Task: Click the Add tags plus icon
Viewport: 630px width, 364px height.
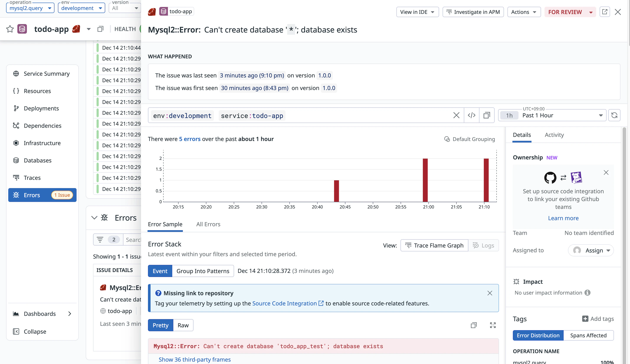Action: coord(585,318)
